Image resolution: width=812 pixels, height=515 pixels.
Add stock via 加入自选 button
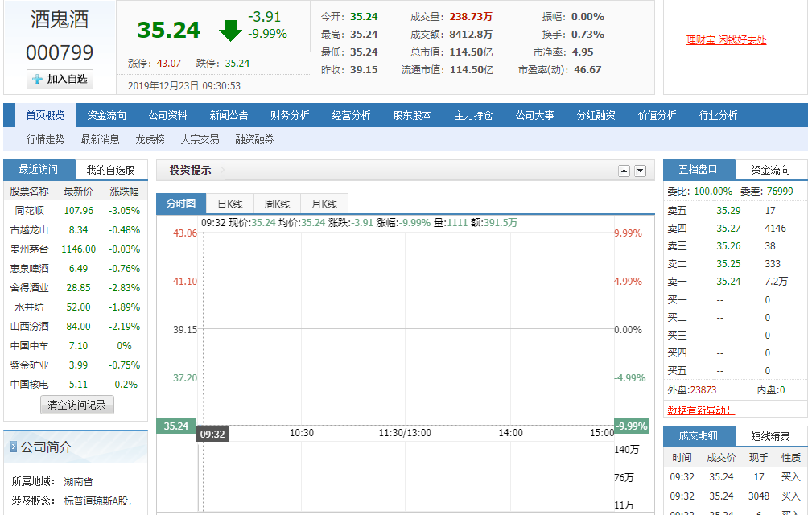tap(60, 79)
